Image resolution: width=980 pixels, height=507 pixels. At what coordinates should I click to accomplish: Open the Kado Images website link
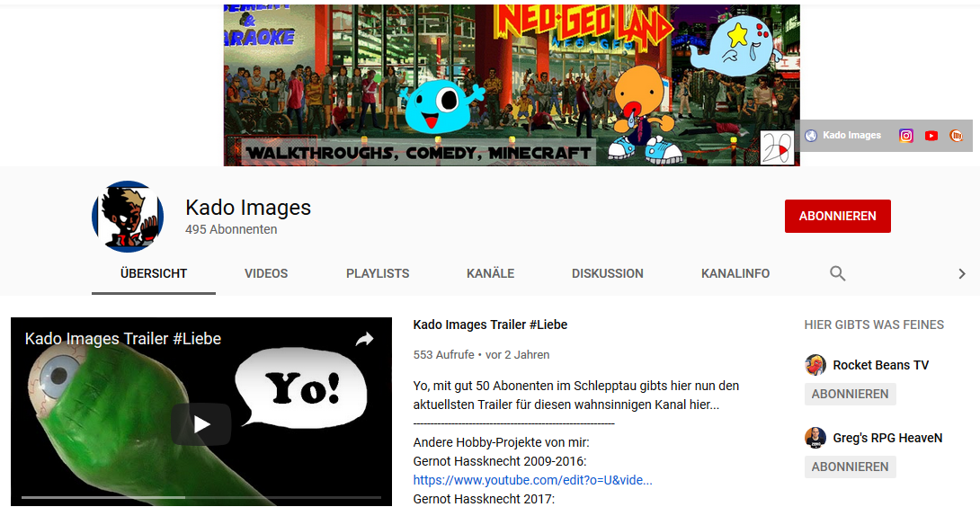click(843, 135)
